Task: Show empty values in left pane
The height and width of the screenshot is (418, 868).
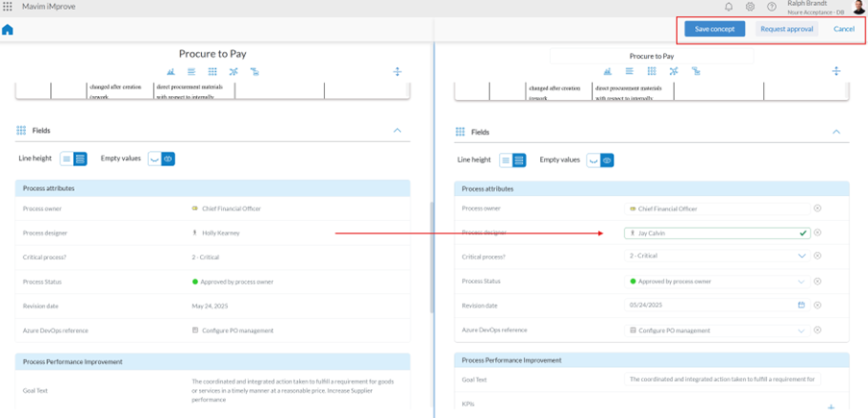Action: [x=168, y=159]
